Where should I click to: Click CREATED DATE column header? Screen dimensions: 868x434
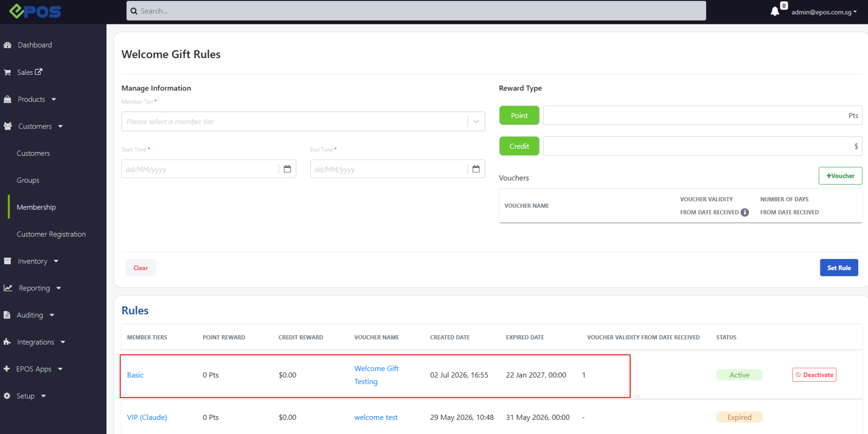point(450,338)
